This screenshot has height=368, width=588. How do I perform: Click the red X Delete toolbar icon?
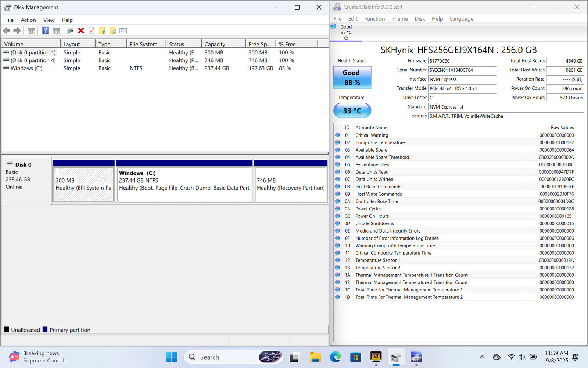click(x=81, y=31)
